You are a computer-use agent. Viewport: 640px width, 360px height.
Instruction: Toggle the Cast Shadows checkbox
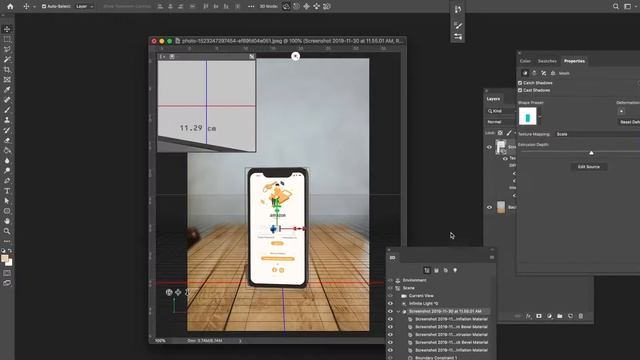coord(520,90)
